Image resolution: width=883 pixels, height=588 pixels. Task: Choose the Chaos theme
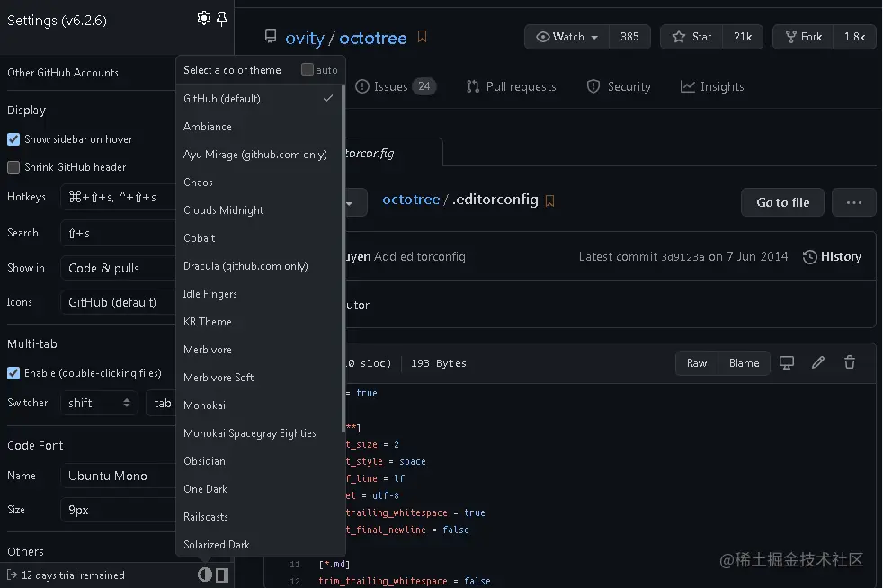(x=259, y=183)
